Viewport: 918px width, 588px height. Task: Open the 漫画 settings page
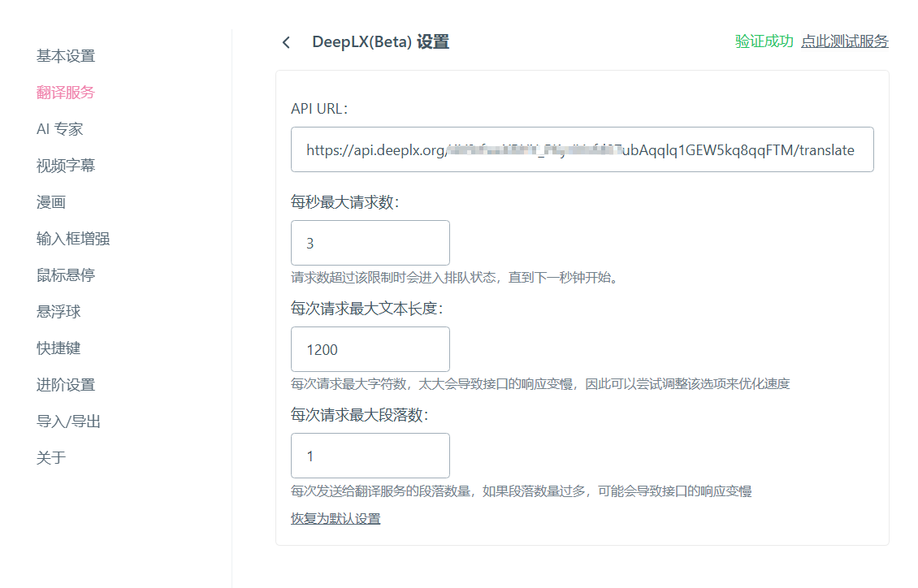[x=51, y=202]
